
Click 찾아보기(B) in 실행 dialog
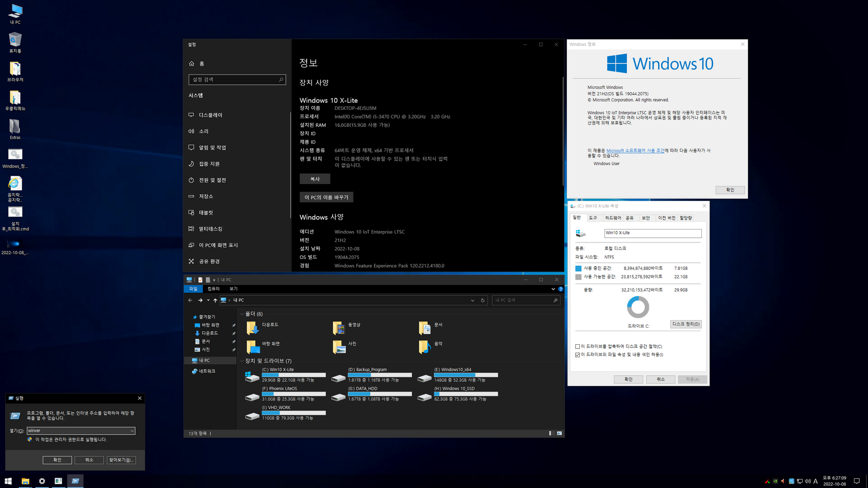(121, 460)
